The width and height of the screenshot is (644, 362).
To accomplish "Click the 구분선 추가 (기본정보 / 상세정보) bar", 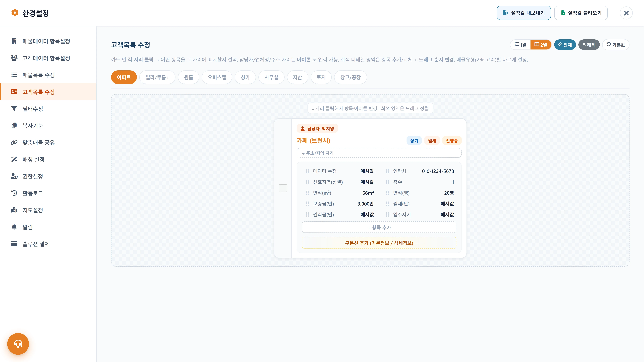I will tap(379, 243).
